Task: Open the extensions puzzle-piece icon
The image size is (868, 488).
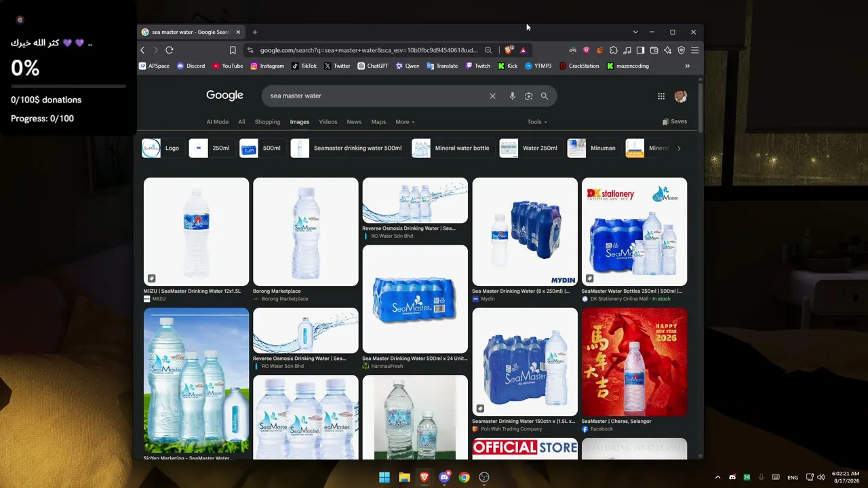Action: [x=614, y=50]
